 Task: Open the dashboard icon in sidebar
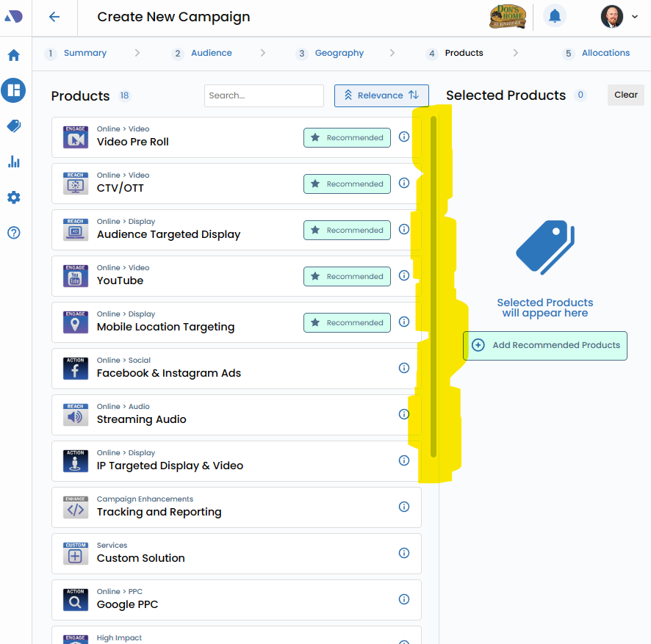point(14,90)
